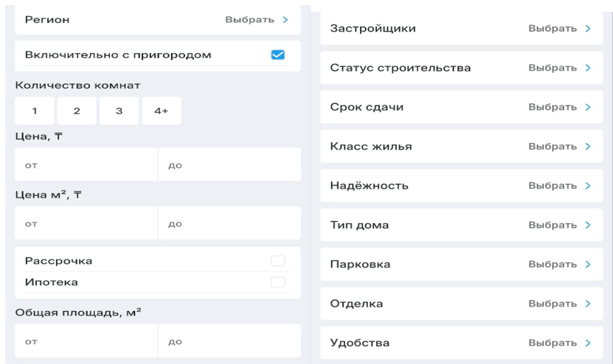Viewport: 613px width, 364px height.
Task: Click the Тип дома chevron arrow
Action: [x=588, y=225]
